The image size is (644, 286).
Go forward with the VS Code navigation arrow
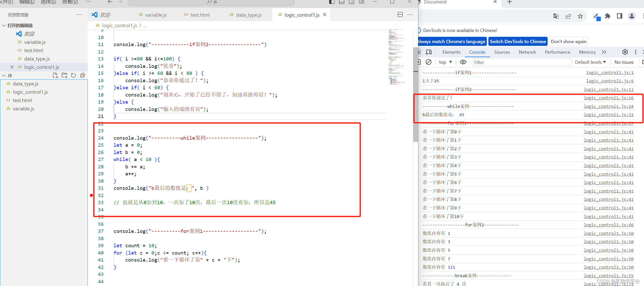(120, 2)
